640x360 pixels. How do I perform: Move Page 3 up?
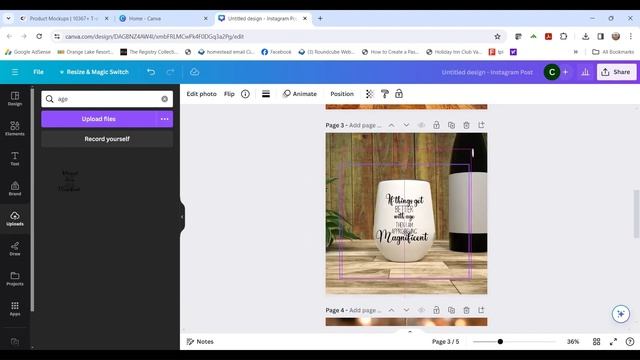pyautogui.click(x=391, y=125)
